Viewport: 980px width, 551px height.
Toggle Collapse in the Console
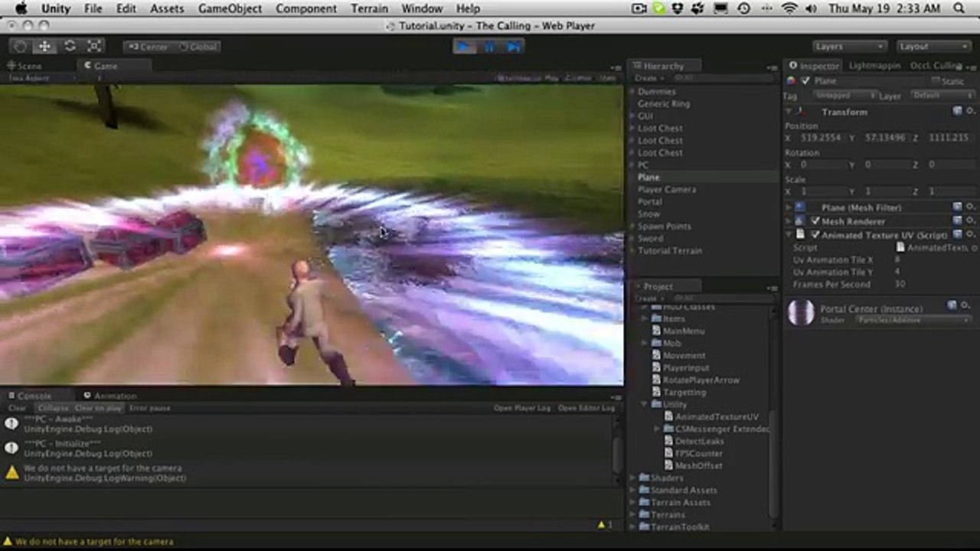(x=53, y=409)
